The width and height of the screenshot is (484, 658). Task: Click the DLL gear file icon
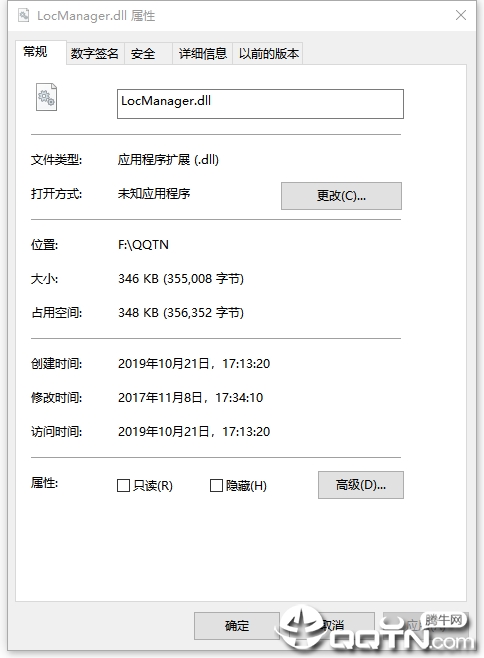(46, 97)
